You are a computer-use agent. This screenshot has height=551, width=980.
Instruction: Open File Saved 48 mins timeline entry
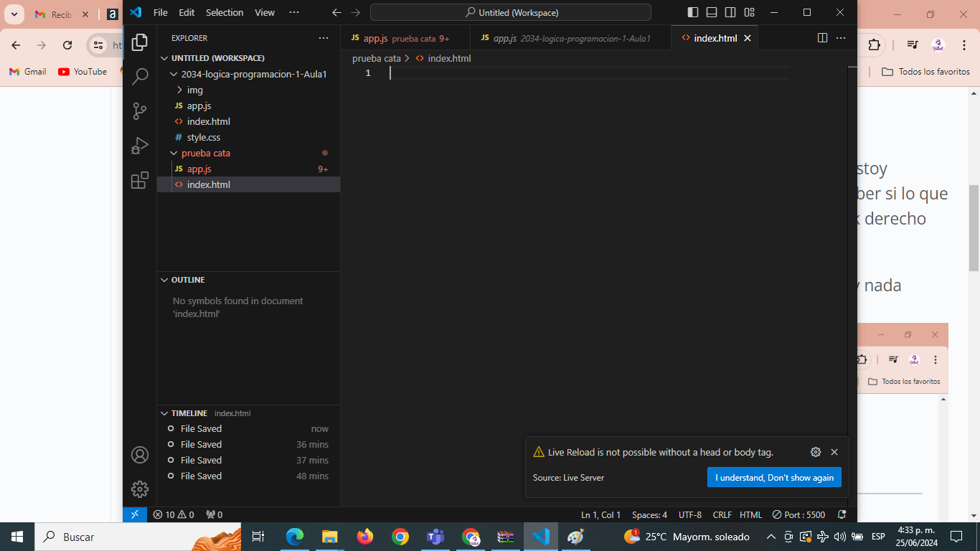click(248, 476)
